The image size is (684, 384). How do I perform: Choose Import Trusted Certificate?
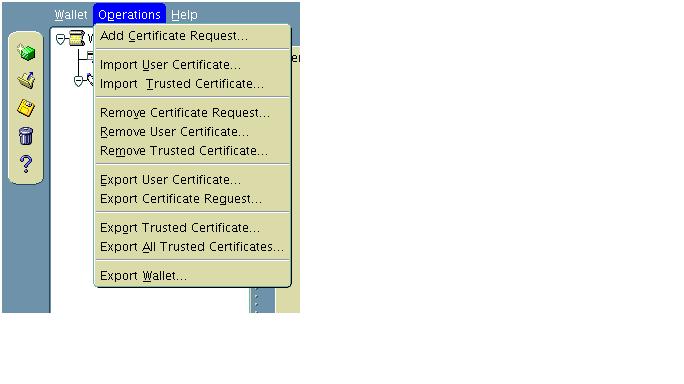[192, 84]
